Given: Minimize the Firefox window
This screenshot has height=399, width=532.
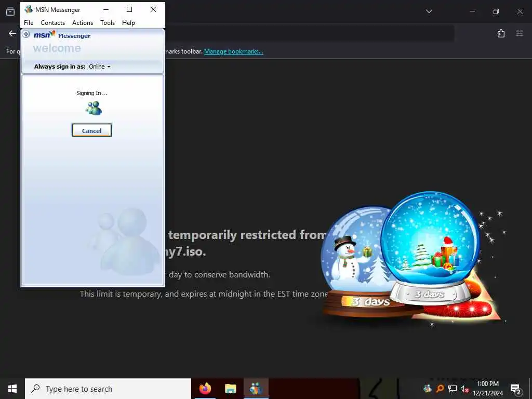Looking at the screenshot, I should (472, 11).
